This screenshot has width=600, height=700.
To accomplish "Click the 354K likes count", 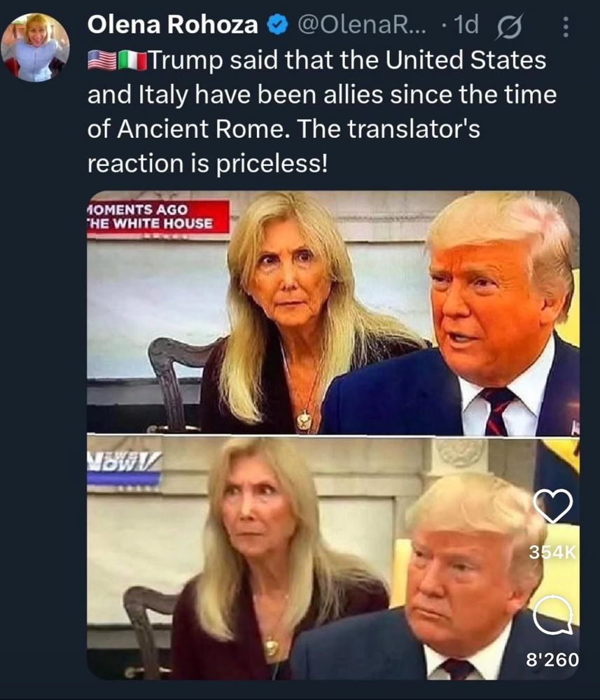I will click(x=552, y=553).
